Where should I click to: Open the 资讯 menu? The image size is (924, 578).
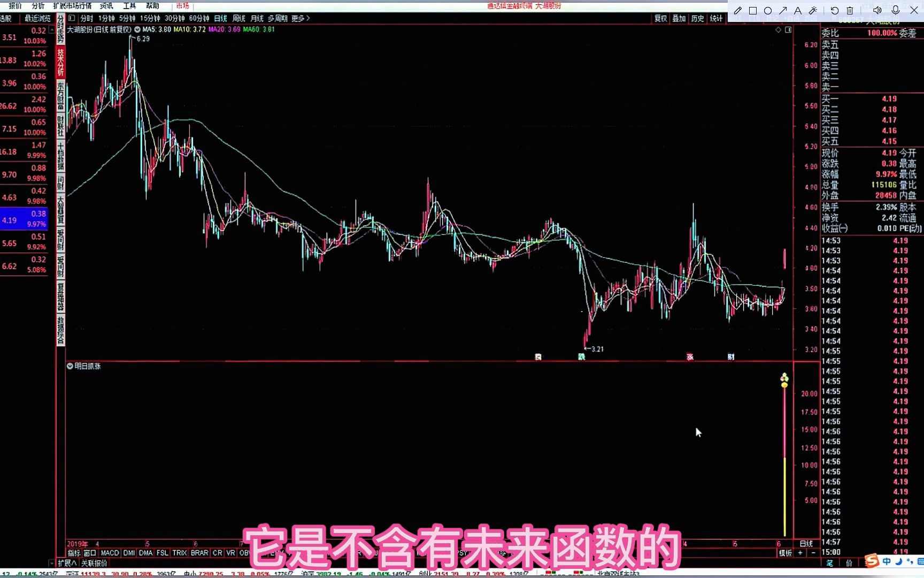click(x=106, y=6)
